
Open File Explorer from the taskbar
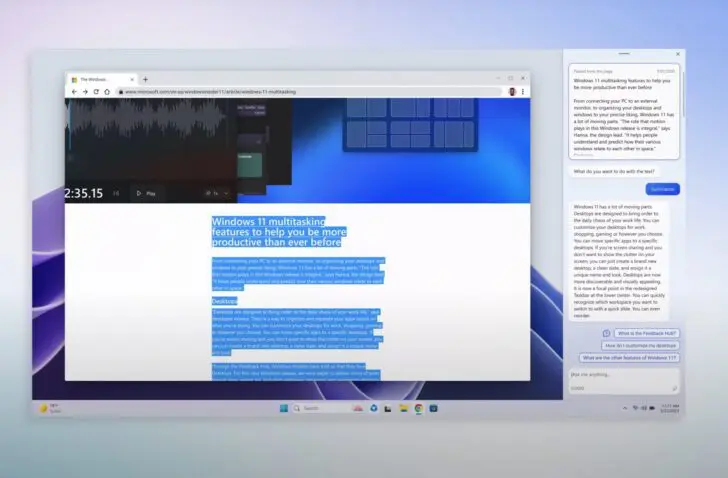[x=403, y=408]
